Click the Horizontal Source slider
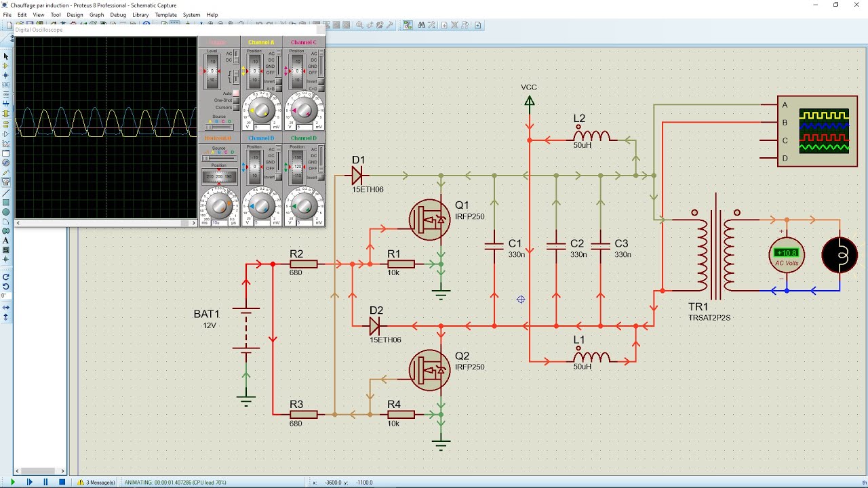The width and height of the screenshot is (868, 488). click(x=218, y=158)
